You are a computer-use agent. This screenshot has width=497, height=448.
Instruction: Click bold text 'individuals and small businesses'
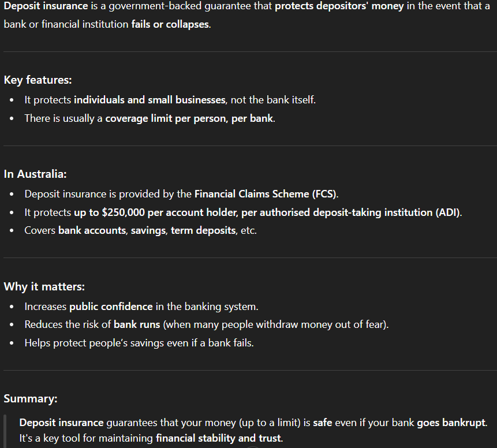[x=150, y=100]
